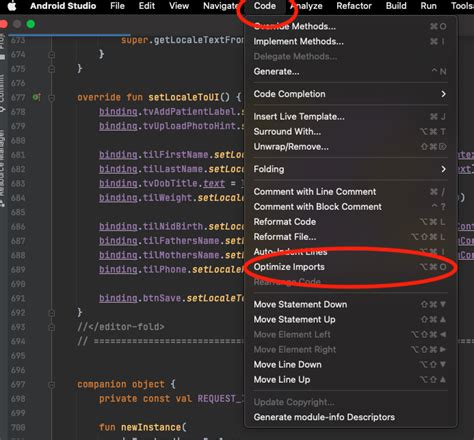Select Move Line Up

click(351, 379)
